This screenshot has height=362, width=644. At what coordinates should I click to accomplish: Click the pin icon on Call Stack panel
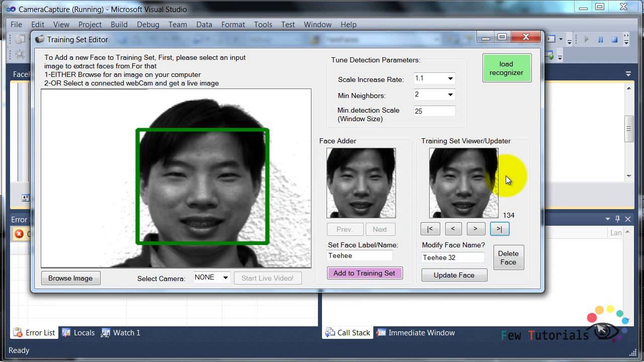tap(618, 219)
